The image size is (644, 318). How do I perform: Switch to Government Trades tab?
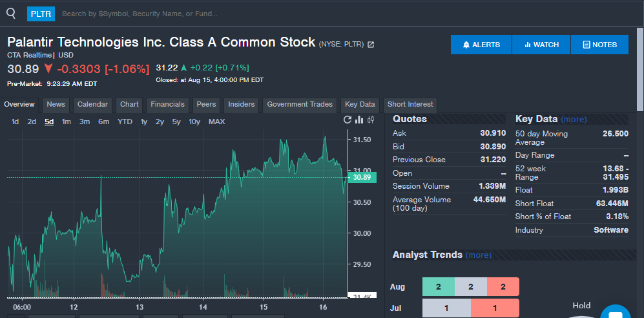[300, 104]
